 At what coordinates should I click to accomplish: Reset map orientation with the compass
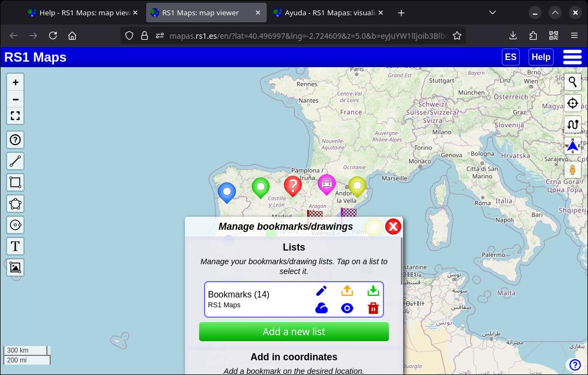coord(573,146)
